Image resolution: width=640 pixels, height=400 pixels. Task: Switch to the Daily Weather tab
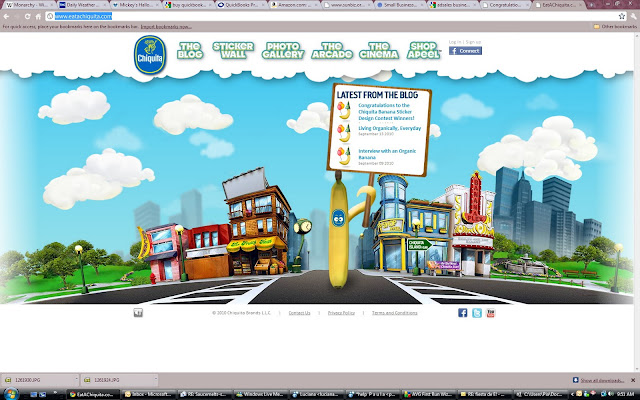82,5
